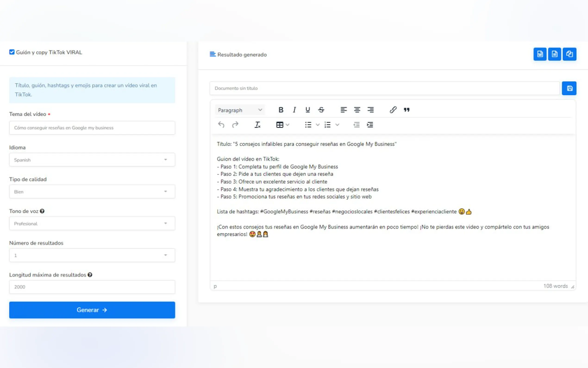Insert a blockquote
The image size is (588, 368).
click(407, 110)
